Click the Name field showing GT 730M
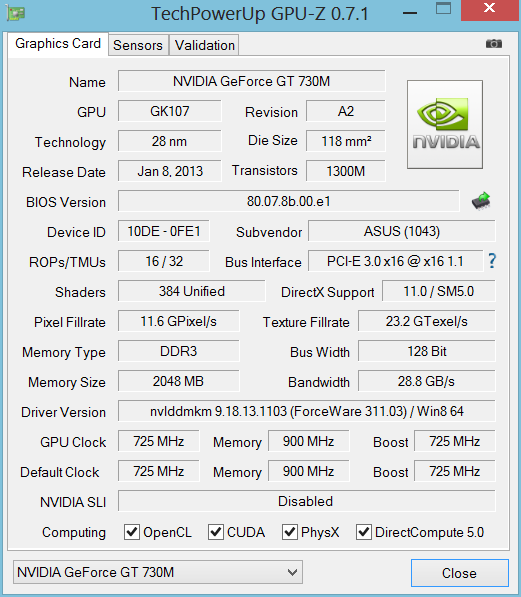 (x=251, y=81)
